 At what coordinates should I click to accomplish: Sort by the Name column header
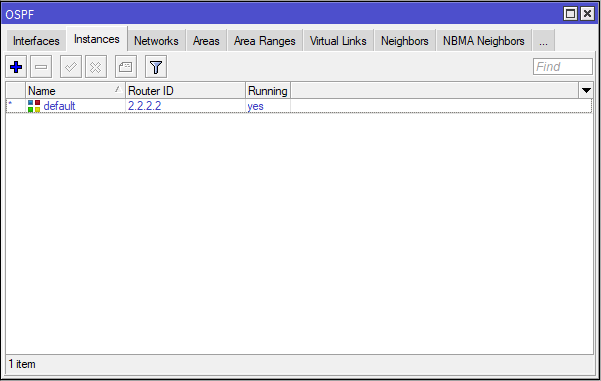[x=75, y=91]
